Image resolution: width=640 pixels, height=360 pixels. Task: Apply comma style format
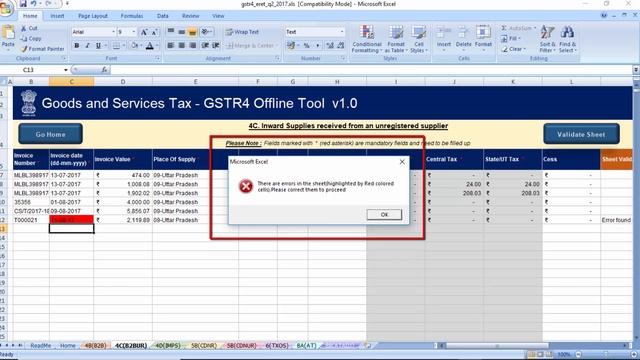click(x=318, y=45)
